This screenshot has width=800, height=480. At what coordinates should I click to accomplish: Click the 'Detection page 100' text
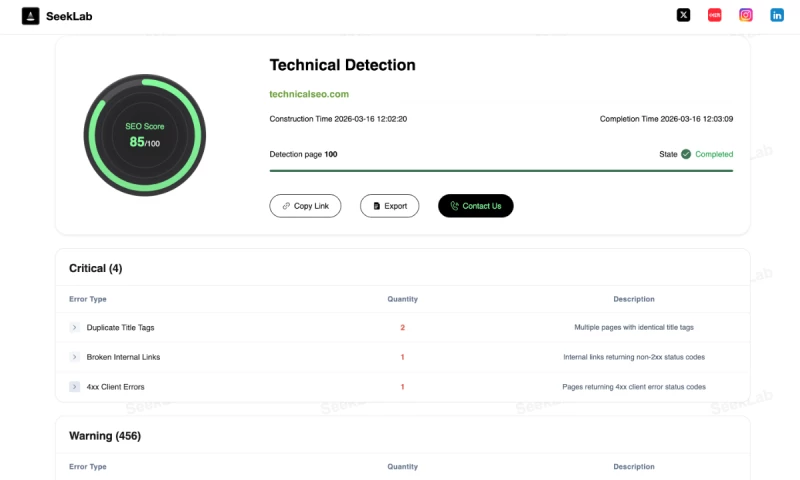303,154
